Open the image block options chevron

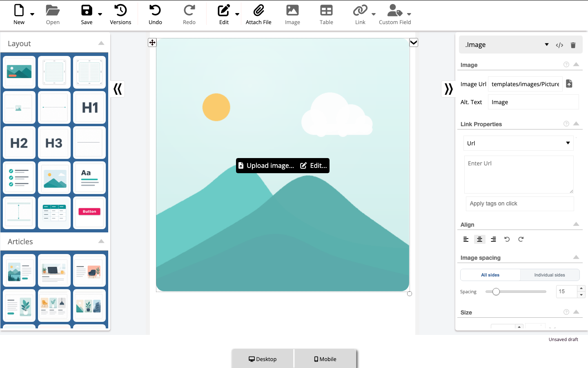(x=414, y=42)
